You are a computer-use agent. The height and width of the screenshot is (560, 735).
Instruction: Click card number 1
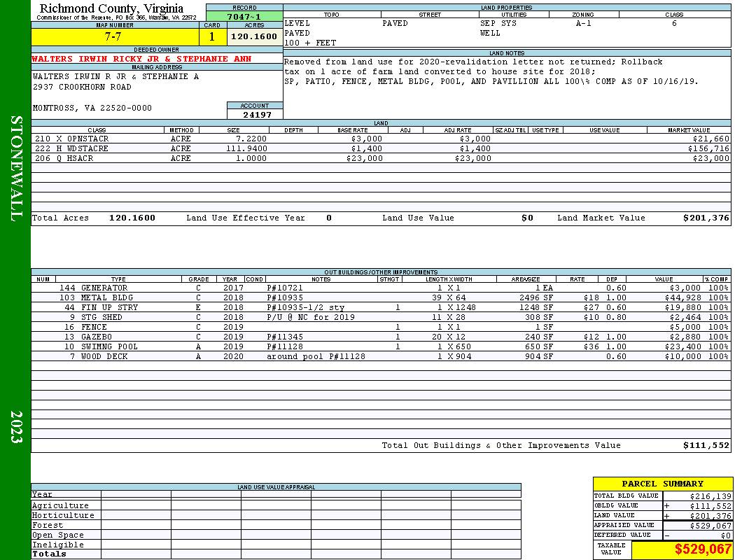point(212,36)
